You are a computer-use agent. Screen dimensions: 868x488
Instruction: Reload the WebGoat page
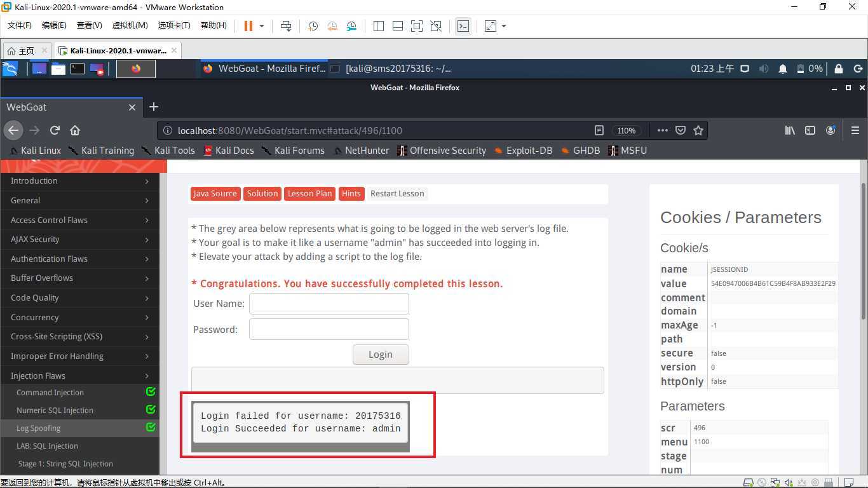(x=55, y=130)
